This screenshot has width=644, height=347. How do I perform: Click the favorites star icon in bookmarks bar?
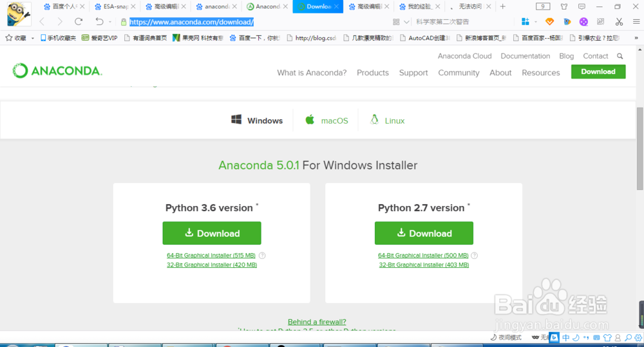tap(8, 38)
